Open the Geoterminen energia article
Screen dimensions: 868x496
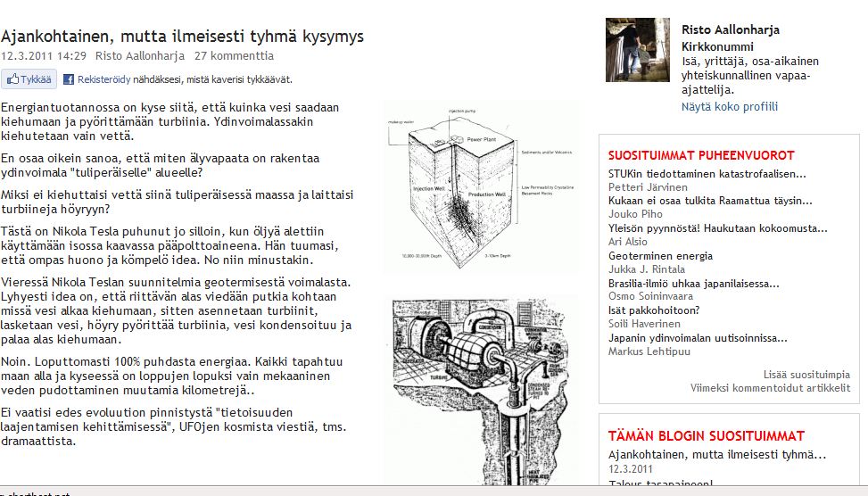tap(660, 256)
